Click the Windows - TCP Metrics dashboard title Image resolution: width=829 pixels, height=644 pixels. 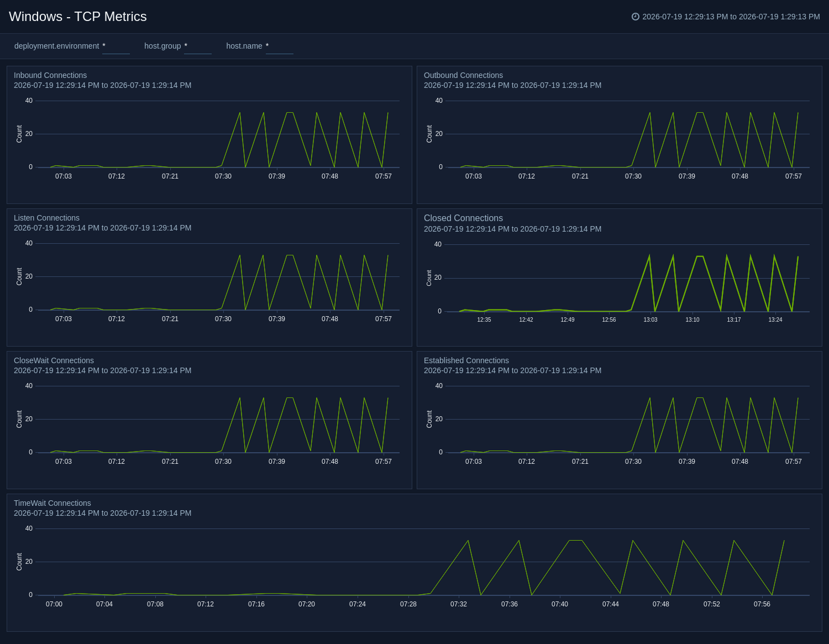tap(78, 17)
